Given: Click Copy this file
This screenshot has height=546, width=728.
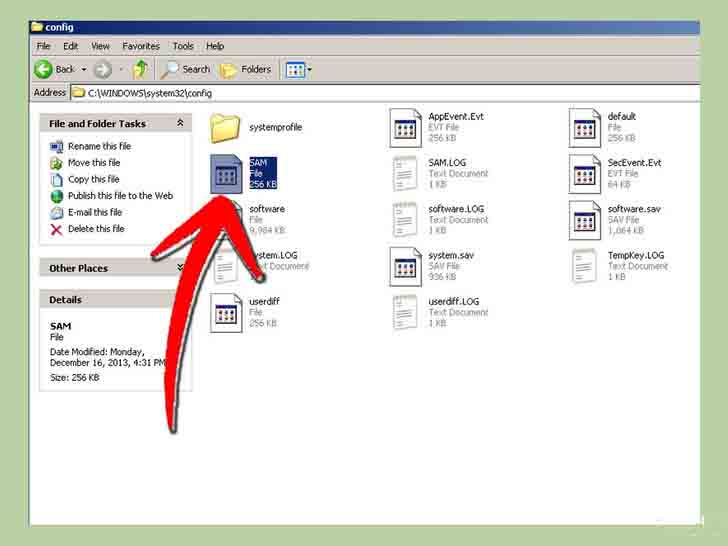Looking at the screenshot, I should pos(93,179).
